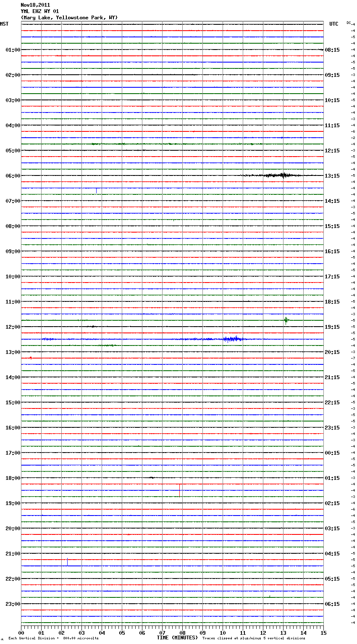The width and height of the screenshot is (357, 644).
Task: Select the 23:00 MST hour label
Action: (x=13, y=604)
